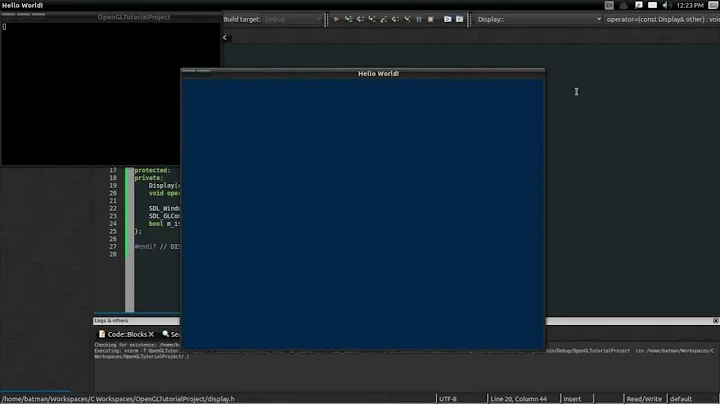Click the Insert mode status field

tap(572, 399)
